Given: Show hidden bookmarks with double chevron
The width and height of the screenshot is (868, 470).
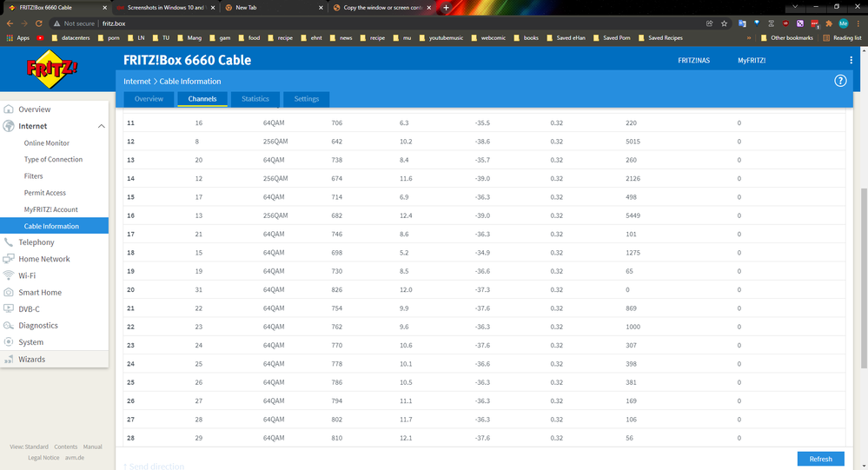Looking at the screenshot, I should (749, 37).
